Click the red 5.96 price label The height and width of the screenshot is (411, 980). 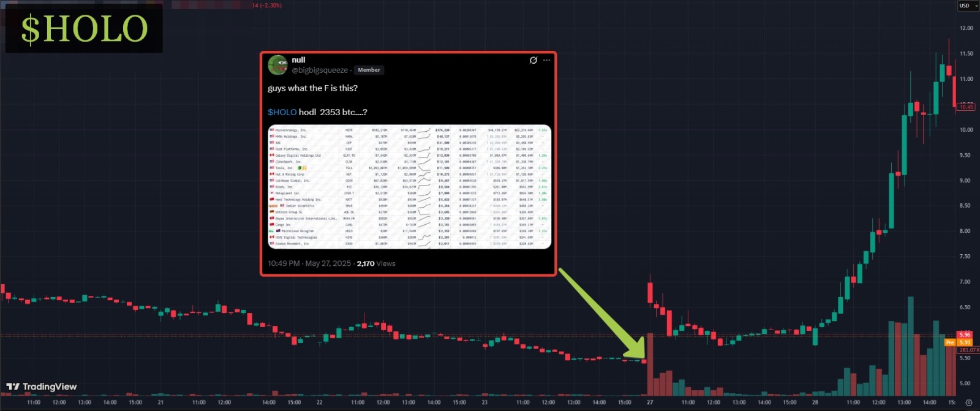(965, 335)
